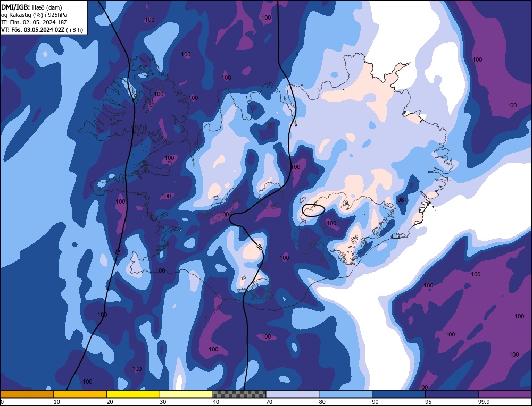This screenshot has width=532, height=406.
Task: Click the "og Rakastig (%) í 925hPa" line
Action: (34, 15)
